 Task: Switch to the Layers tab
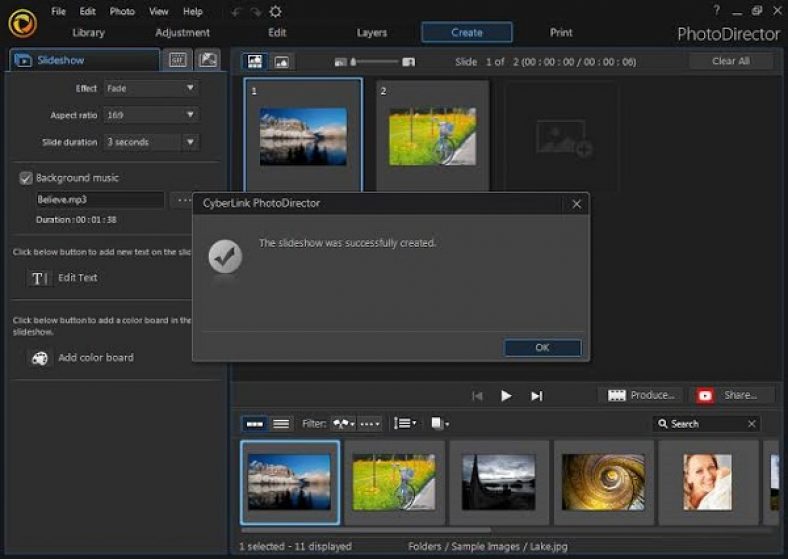pyautogui.click(x=371, y=33)
